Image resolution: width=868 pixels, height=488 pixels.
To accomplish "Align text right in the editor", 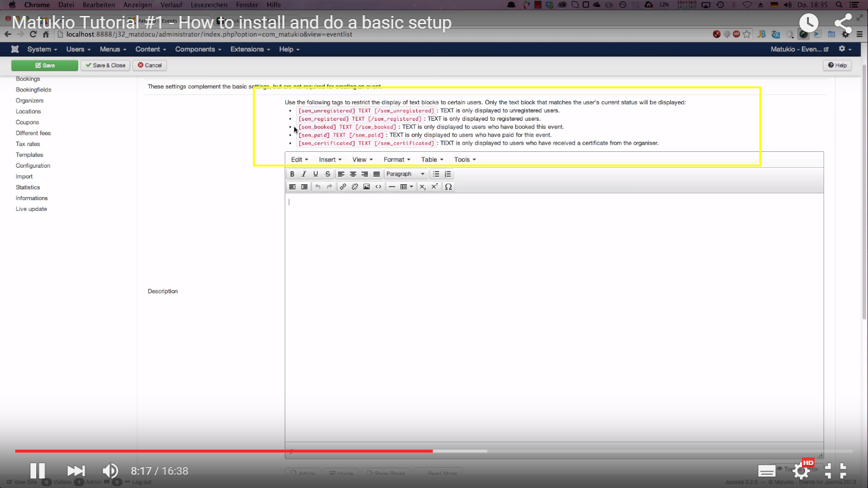I will [365, 174].
